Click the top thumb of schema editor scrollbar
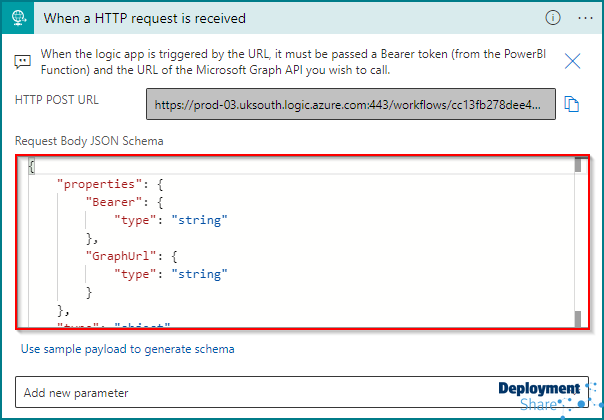Image resolution: width=604 pixels, height=420 pixels. 578,165
